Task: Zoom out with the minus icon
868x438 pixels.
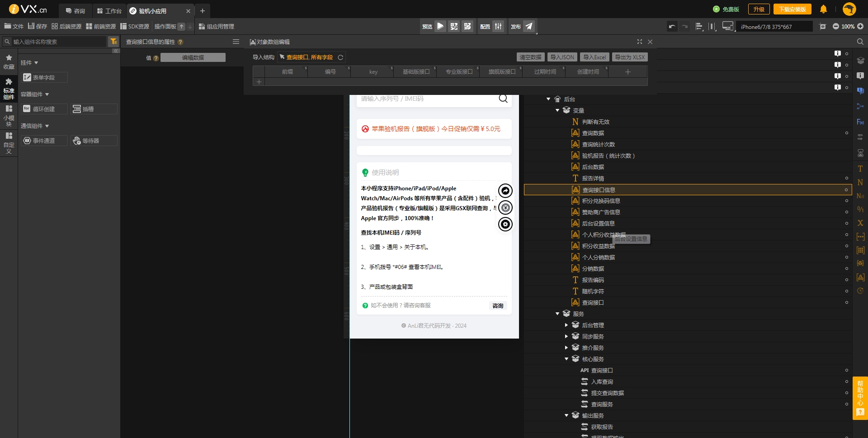Action: click(x=836, y=26)
